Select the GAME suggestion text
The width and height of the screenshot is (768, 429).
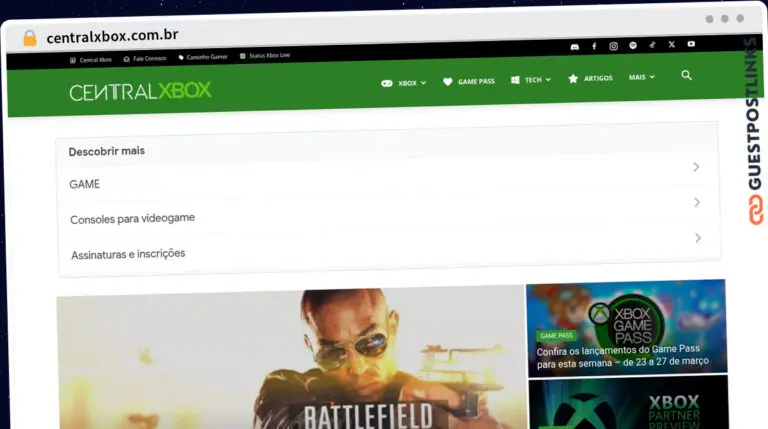point(85,184)
